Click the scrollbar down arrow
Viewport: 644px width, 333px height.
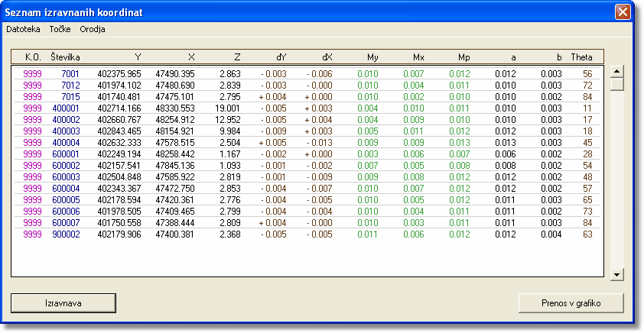[617, 273]
